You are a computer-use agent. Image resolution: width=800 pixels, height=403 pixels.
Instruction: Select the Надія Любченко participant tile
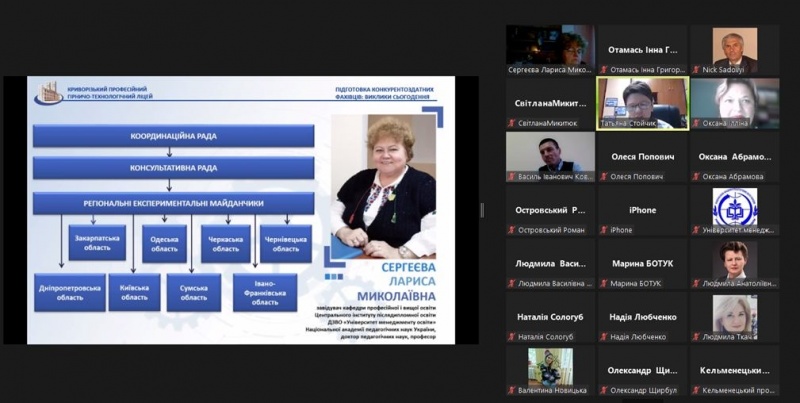coord(642,316)
